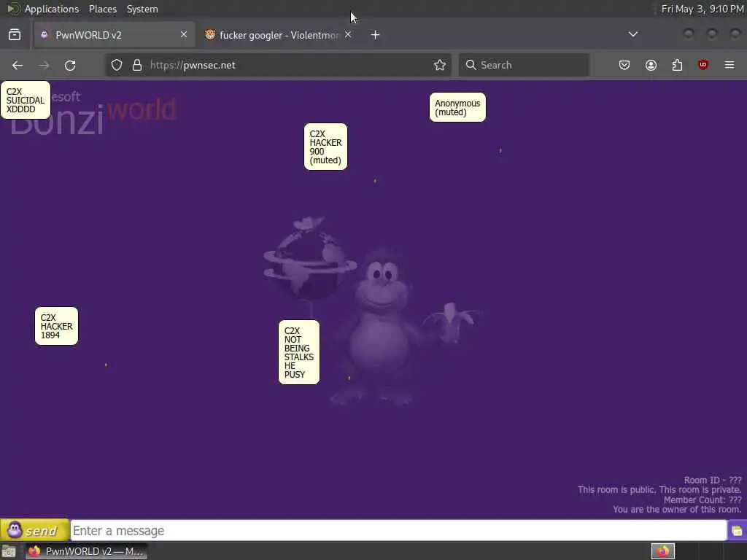Click the Anonymous (muted) name bubble
747x560 pixels.
point(457,108)
